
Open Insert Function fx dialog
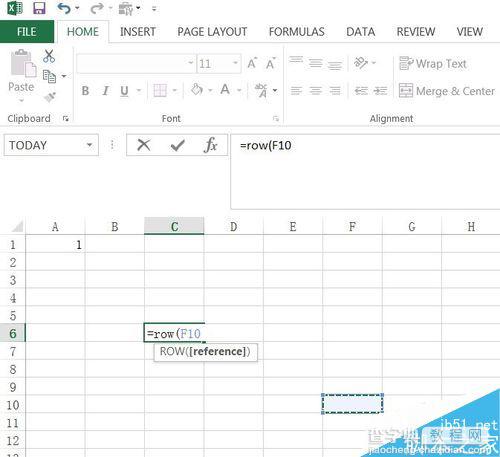click(210, 145)
